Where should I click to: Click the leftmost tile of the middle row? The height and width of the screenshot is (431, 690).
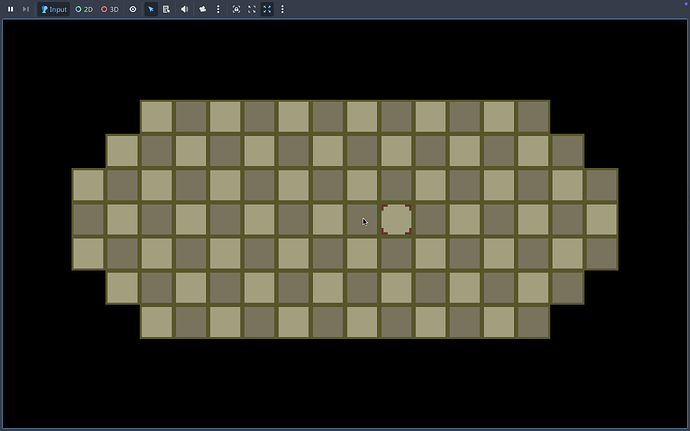click(x=88, y=219)
